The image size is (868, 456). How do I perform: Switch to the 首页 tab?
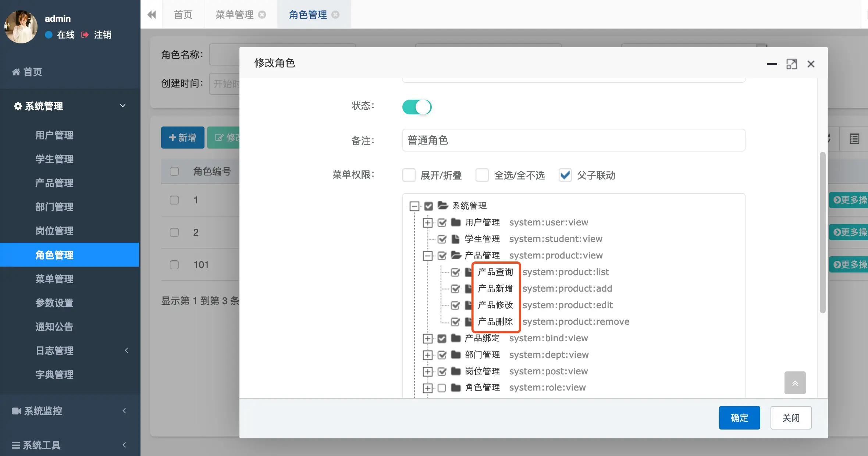click(x=183, y=15)
